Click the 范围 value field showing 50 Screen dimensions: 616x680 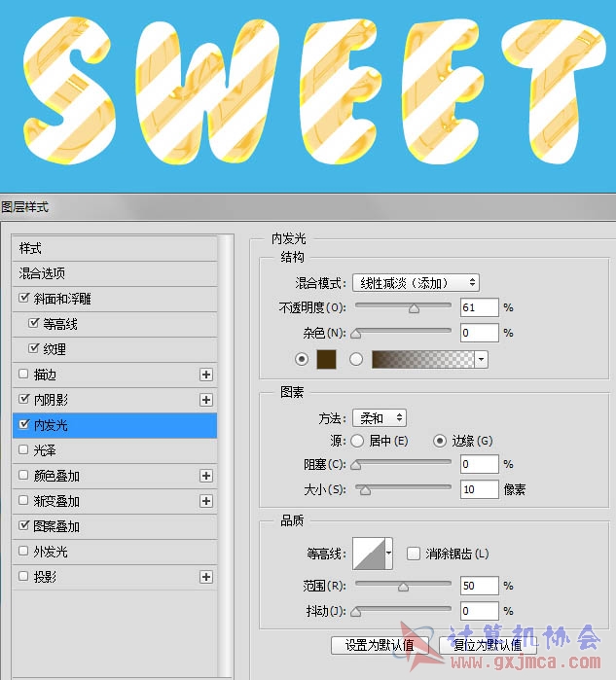(x=480, y=586)
